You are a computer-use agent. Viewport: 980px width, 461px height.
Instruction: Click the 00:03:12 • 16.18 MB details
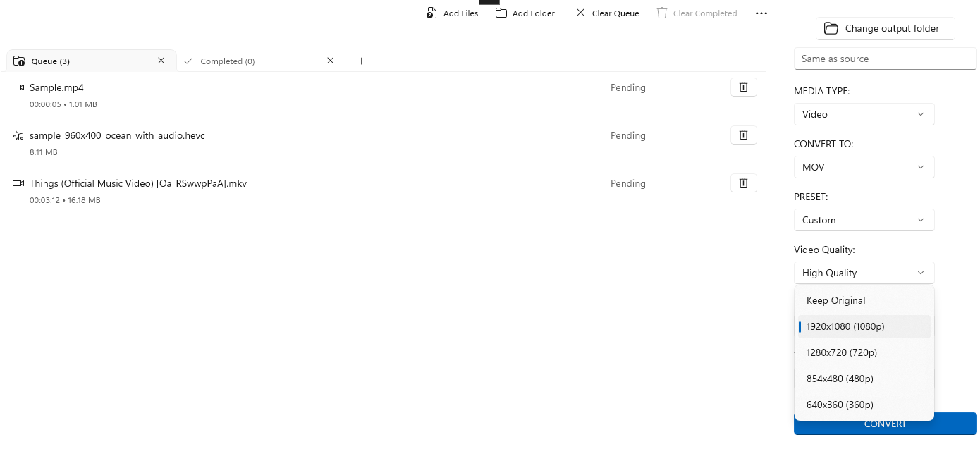point(65,200)
